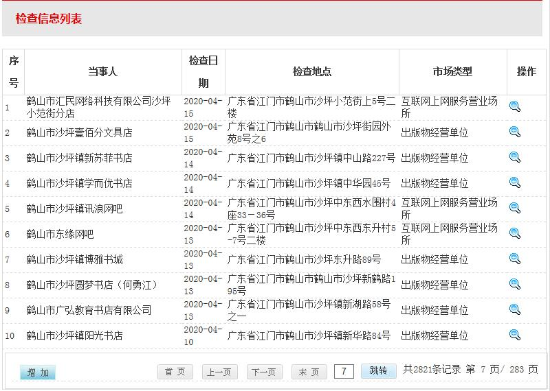Viewport: 550px width, 391px height.
Task: Select party name 鹤山市东缘网吧
Action: pos(60,234)
